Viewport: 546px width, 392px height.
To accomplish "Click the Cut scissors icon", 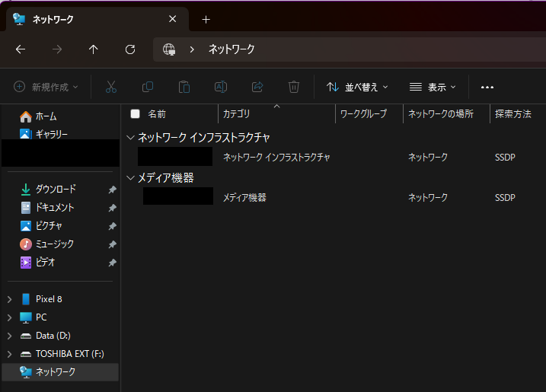I will [111, 87].
